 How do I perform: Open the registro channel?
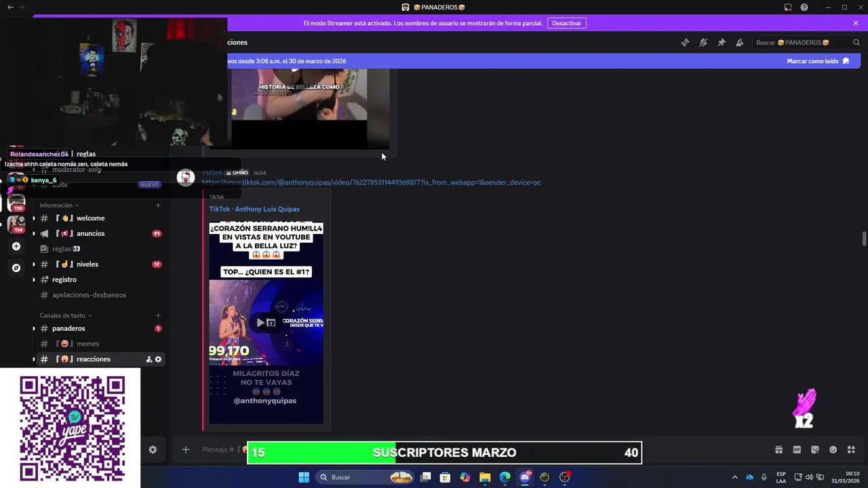(x=99, y=279)
